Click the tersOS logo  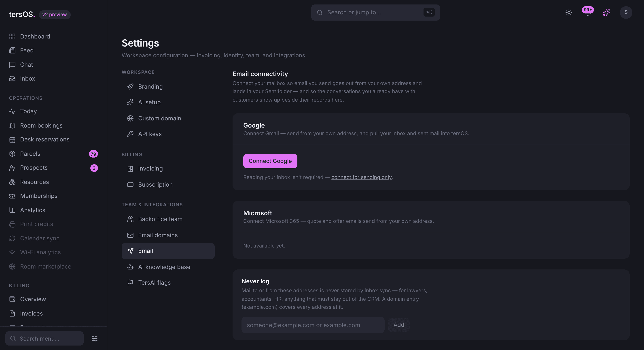[22, 15]
